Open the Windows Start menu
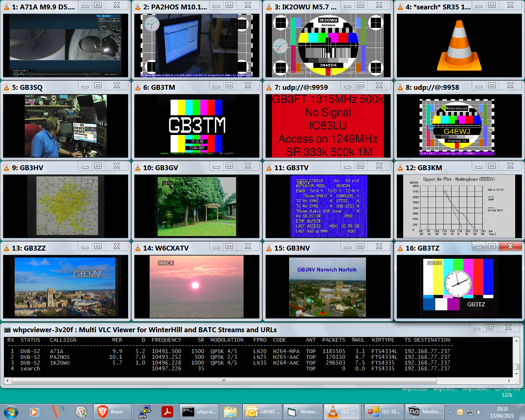The height and width of the screenshot is (420, 525). click(x=11, y=411)
